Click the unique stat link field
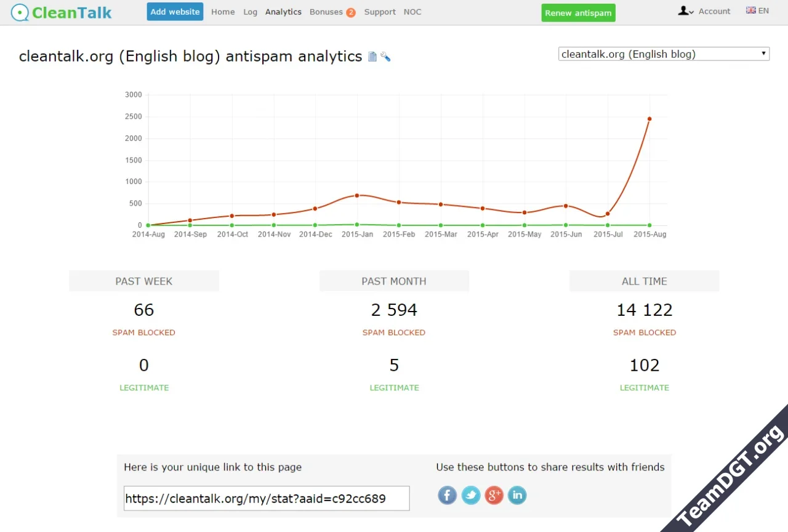 pyautogui.click(x=267, y=498)
